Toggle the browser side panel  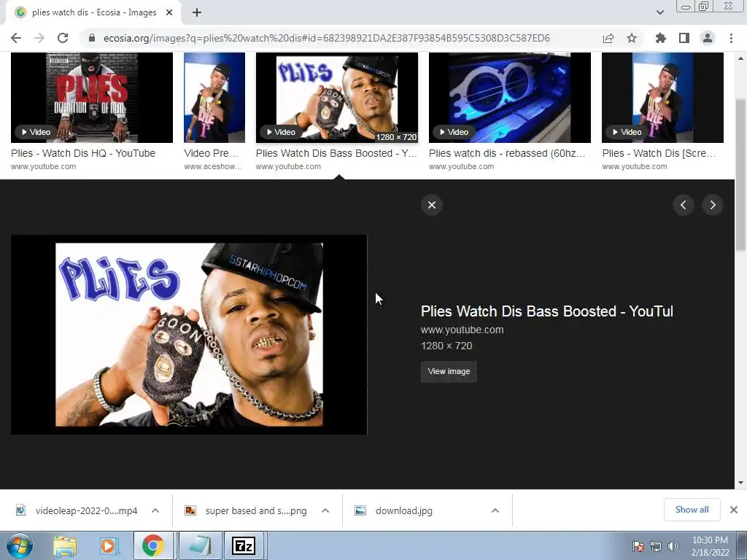click(x=684, y=38)
